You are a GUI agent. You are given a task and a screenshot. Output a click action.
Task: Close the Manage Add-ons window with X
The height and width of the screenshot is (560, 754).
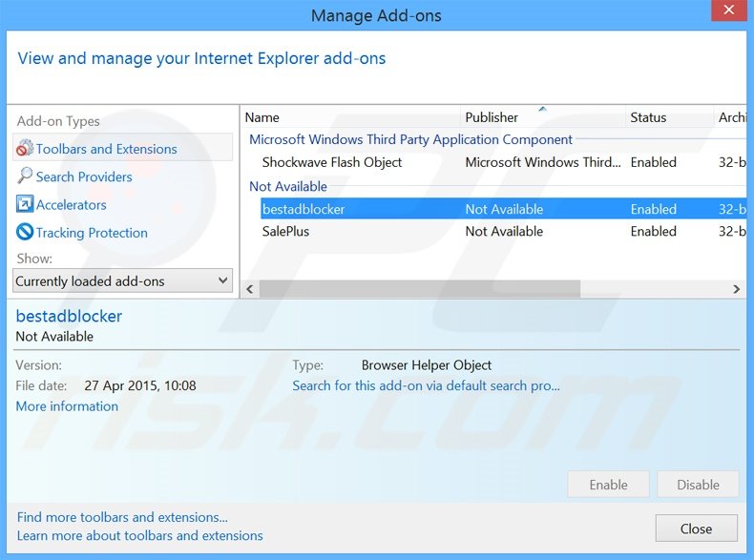729,10
